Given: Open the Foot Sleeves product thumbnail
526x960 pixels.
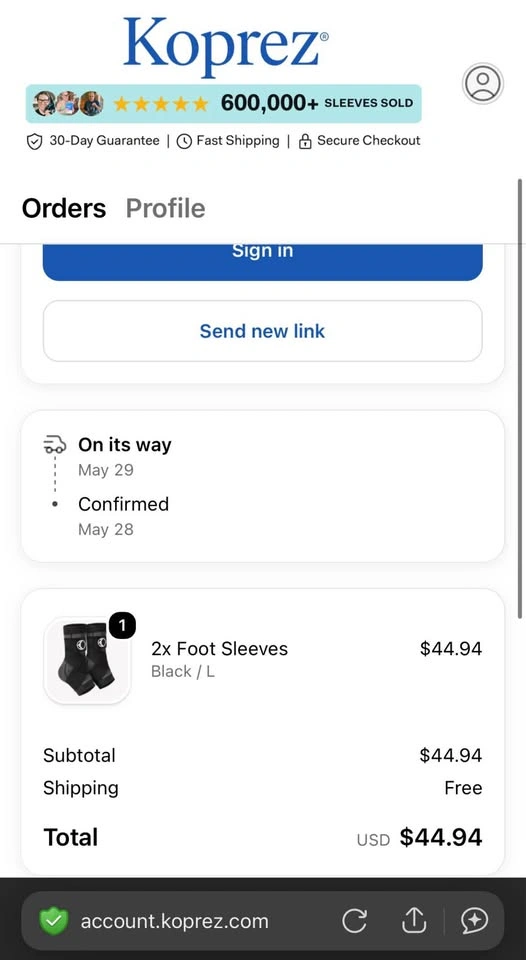Looking at the screenshot, I should pyautogui.click(x=87, y=661).
